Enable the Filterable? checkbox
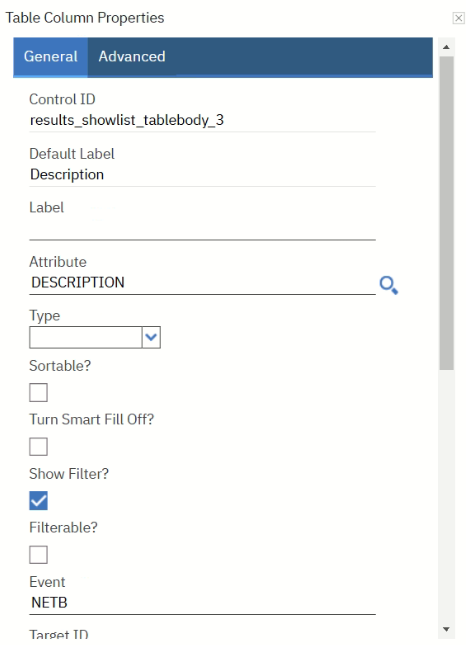 (x=38, y=555)
